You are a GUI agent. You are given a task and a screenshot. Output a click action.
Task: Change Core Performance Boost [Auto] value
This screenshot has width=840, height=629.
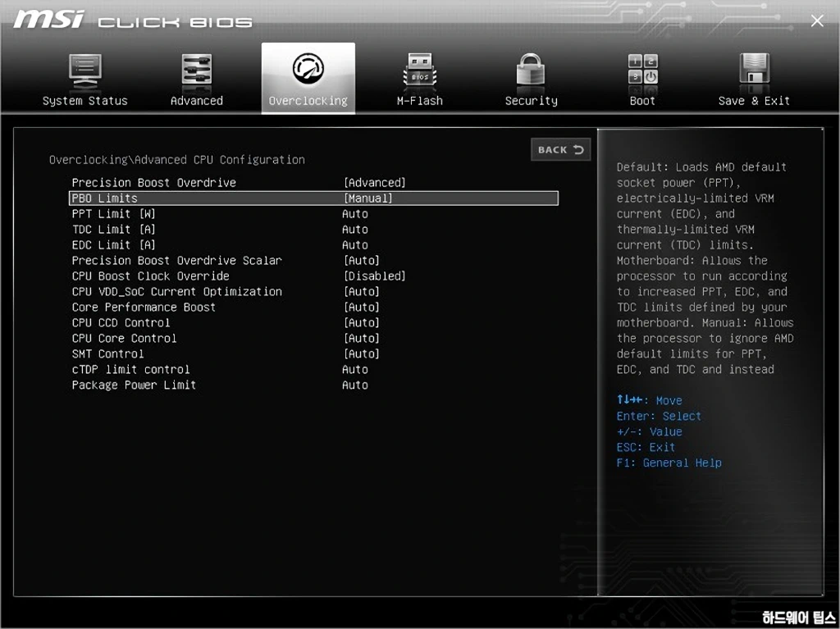[x=362, y=307]
